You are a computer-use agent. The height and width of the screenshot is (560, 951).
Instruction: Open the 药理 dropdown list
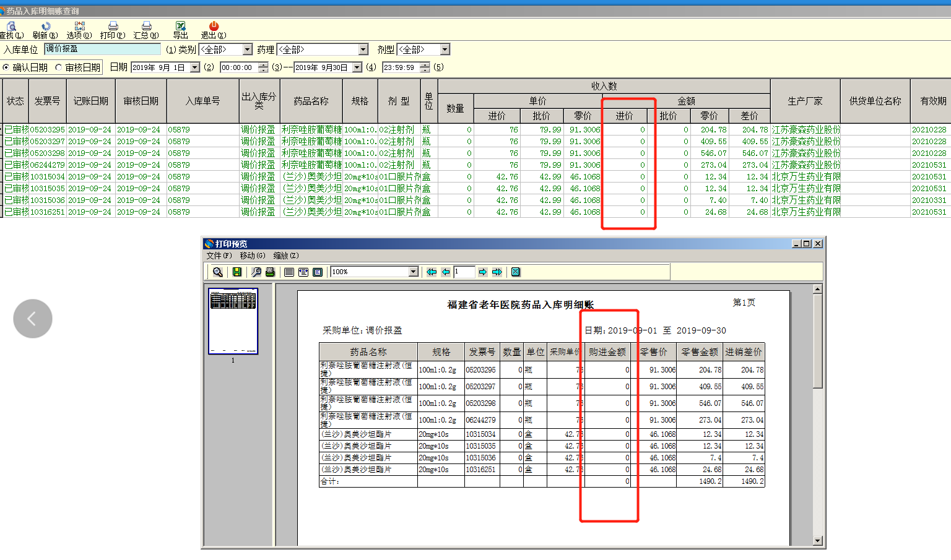point(363,50)
